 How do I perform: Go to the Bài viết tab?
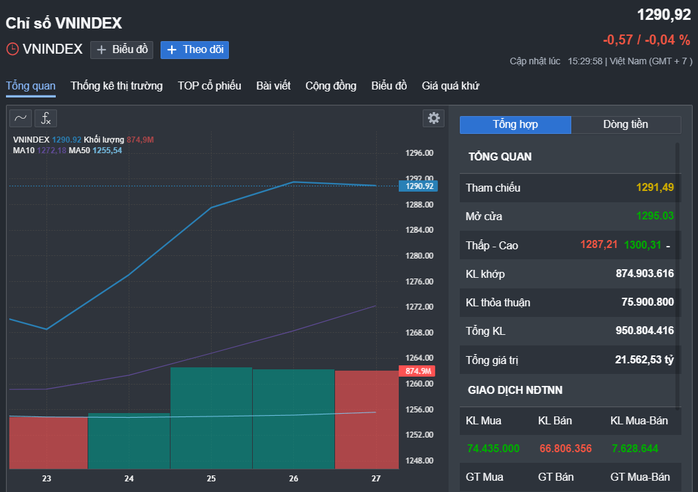(x=273, y=86)
